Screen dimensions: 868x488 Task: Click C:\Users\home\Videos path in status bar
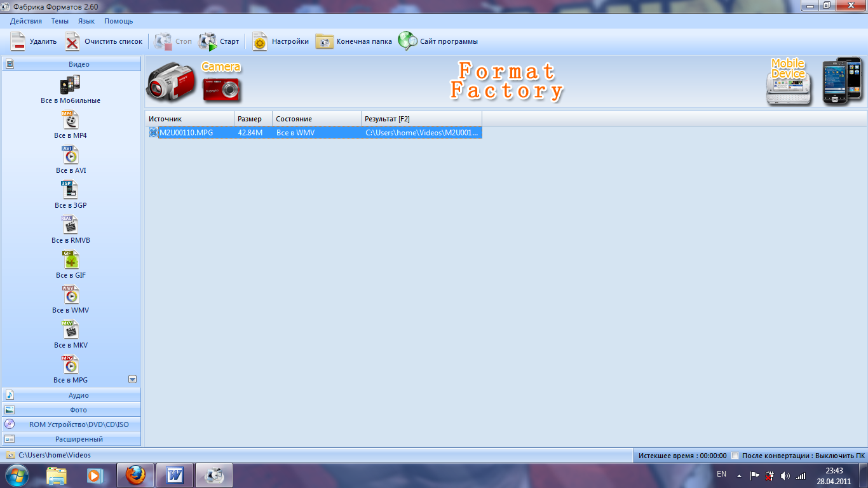coord(55,455)
